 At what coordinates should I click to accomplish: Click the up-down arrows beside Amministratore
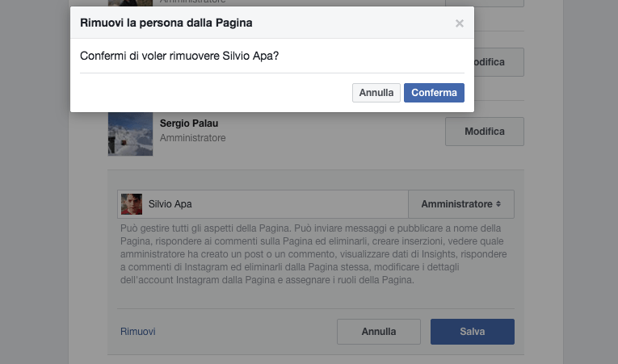(498, 204)
